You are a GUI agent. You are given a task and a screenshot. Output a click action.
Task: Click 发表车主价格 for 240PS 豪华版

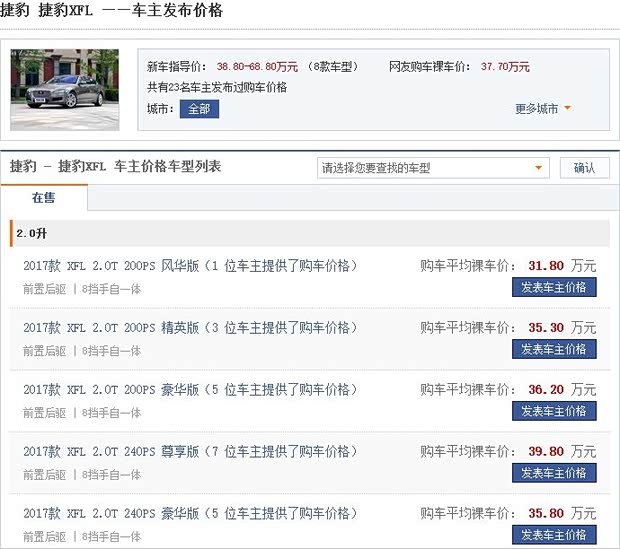[x=554, y=535]
